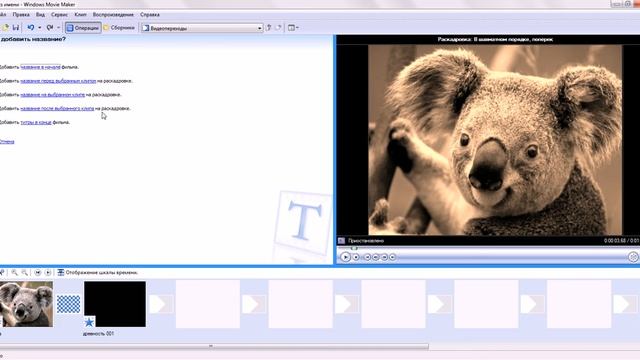Screen dimensions: 640x360
Task: Click the star video effect icon on black clip
Action: (x=89, y=322)
